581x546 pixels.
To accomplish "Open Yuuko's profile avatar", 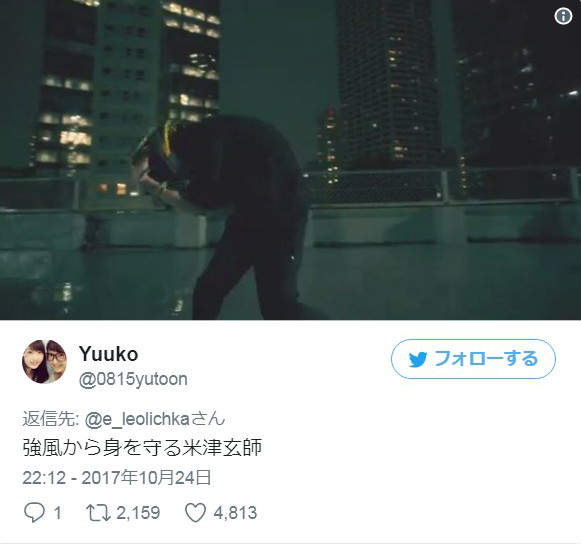I will coord(44,362).
